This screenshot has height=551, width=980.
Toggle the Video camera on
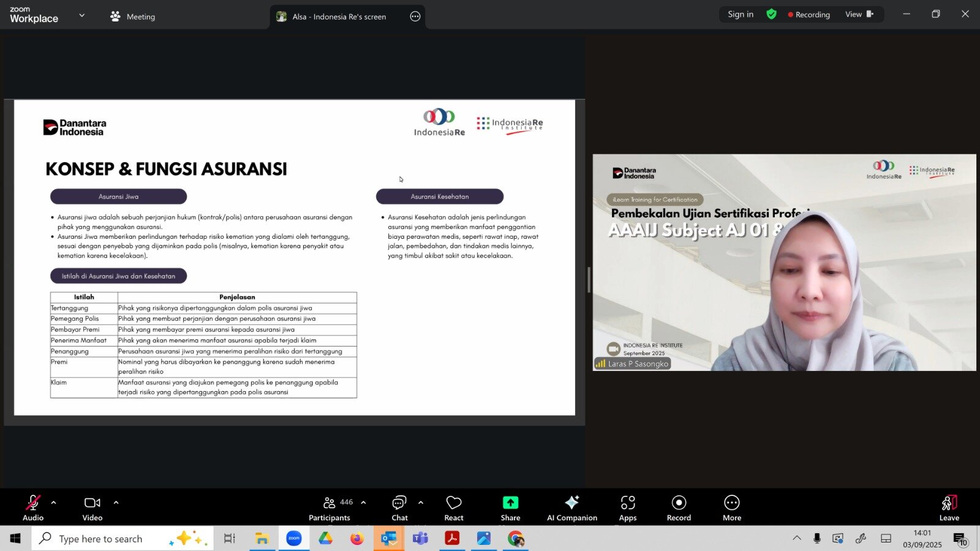tap(92, 508)
